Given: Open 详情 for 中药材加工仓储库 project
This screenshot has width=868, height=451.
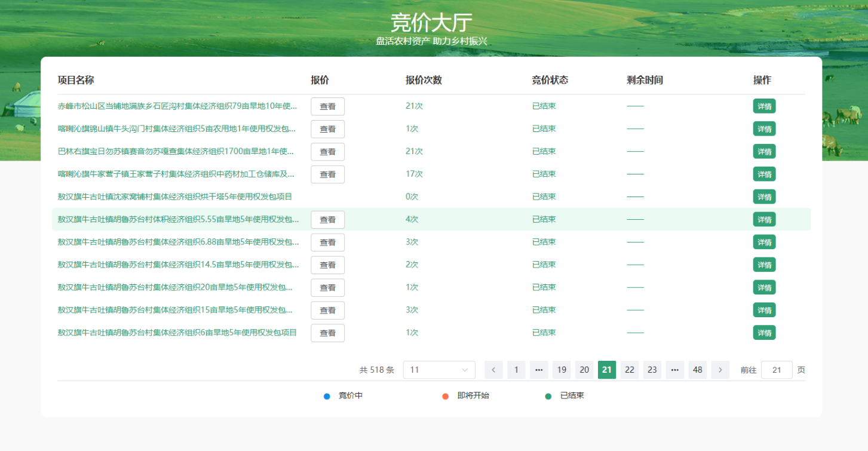Looking at the screenshot, I should pos(764,174).
